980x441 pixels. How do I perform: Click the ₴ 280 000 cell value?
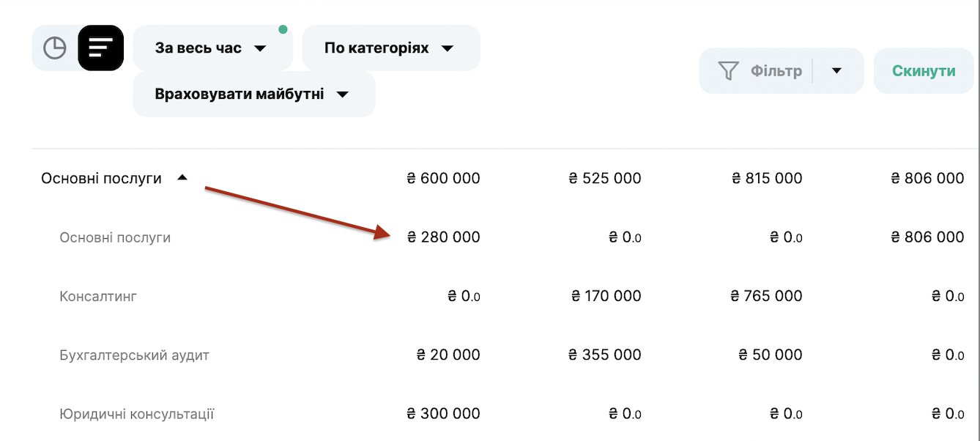click(x=444, y=237)
